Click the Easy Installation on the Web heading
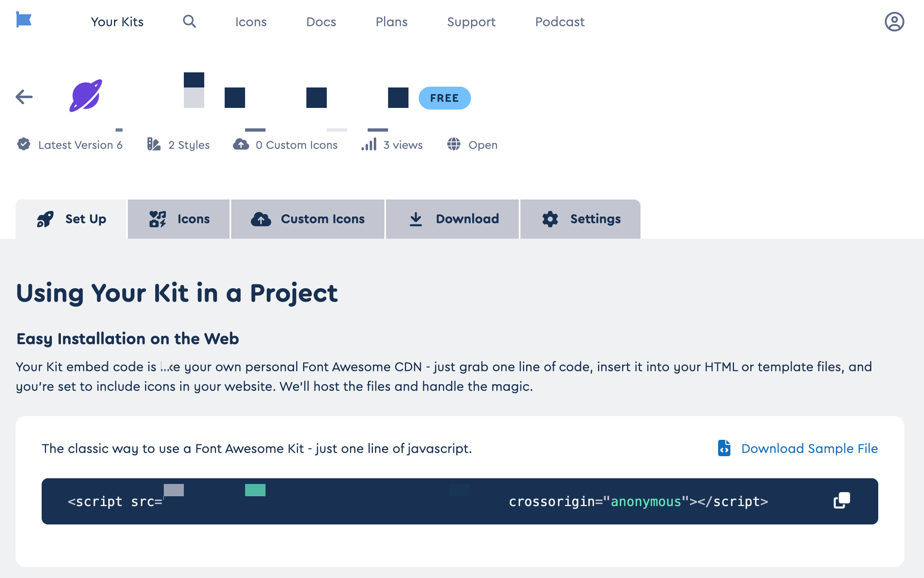 coord(127,339)
